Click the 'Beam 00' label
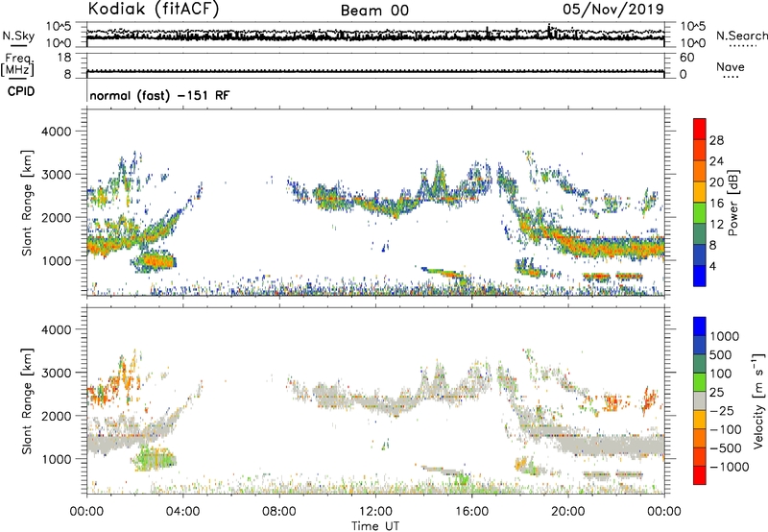Viewport: 768px width, 532px height. click(374, 11)
